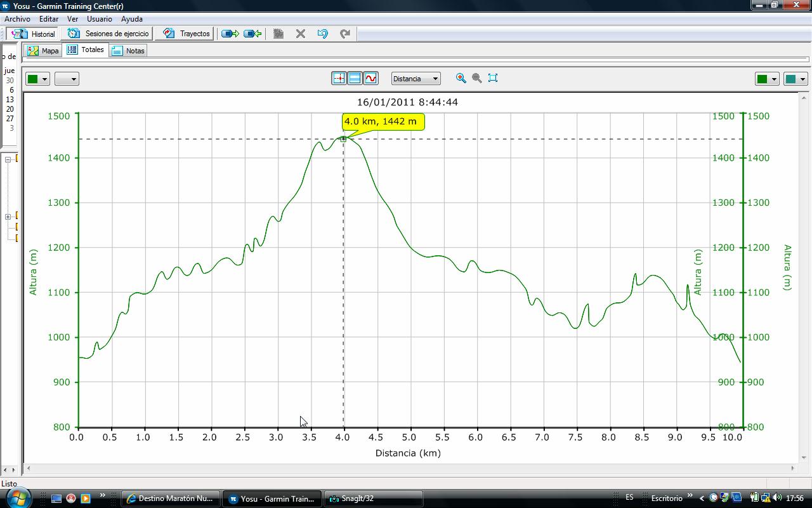This screenshot has width=812, height=508.
Task: Open the Archivo menu
Action: pos(17,19)
